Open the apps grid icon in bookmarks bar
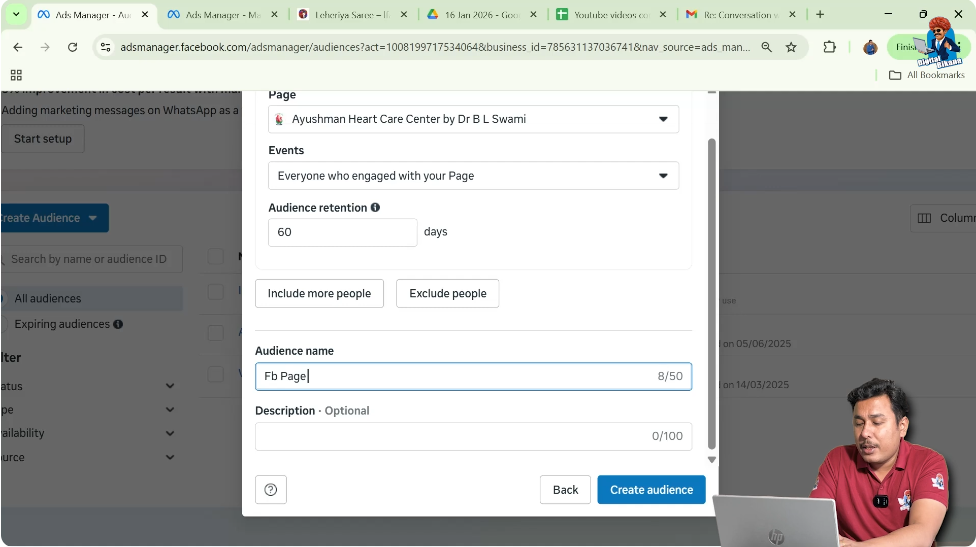976x547 pixels. pos(16,75)
